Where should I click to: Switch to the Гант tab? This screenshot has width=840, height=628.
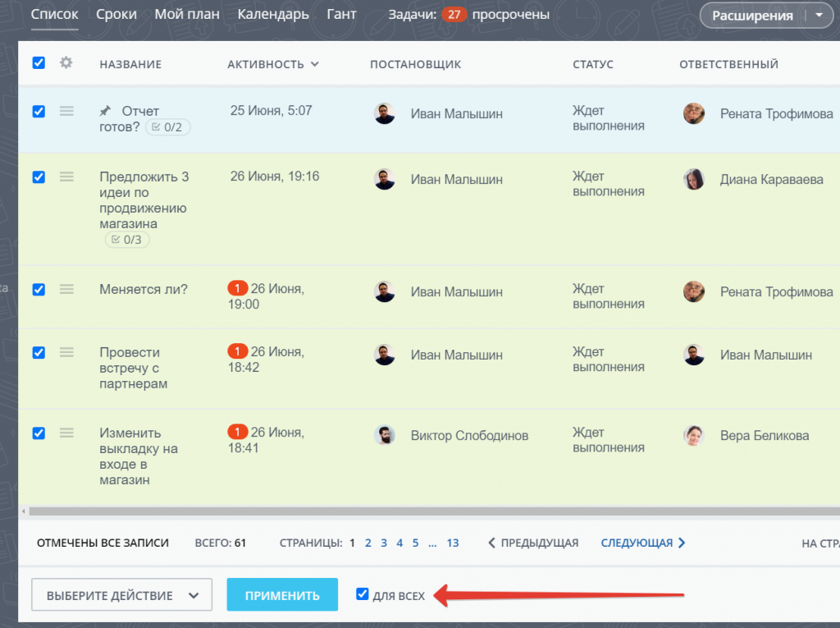click(x=341, y=15)
